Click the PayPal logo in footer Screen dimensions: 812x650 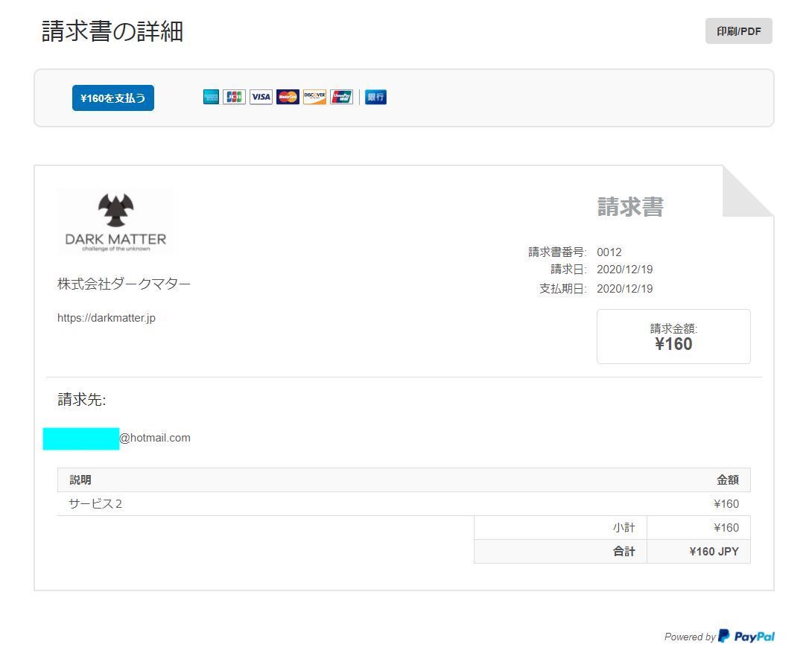click(746, 637)
